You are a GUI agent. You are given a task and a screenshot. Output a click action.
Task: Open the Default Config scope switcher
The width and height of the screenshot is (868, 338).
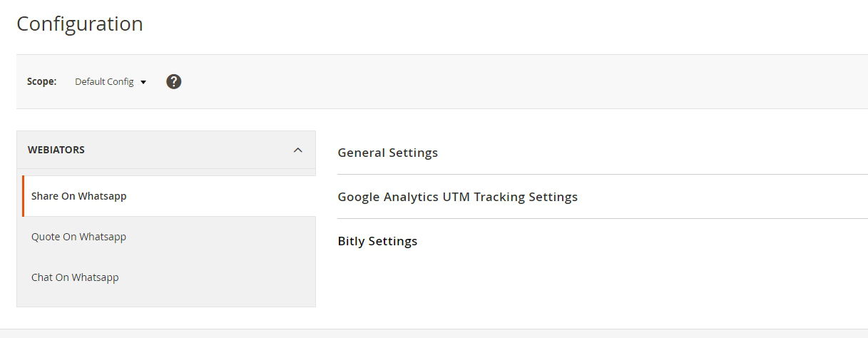(x=105, y=82)
